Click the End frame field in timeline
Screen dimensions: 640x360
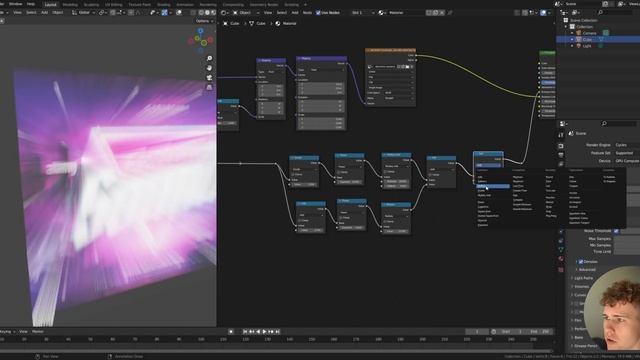click(540, 332)
